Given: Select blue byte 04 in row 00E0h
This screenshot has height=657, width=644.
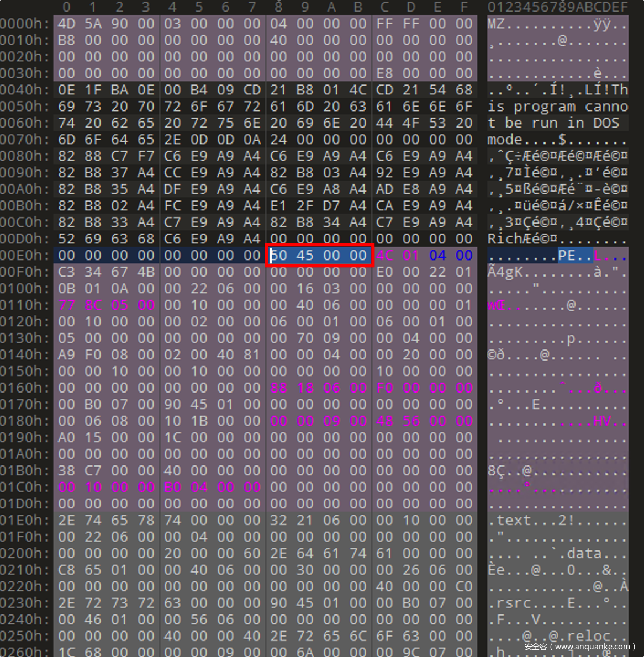Looking at the screenshot, I should [437, 256].
